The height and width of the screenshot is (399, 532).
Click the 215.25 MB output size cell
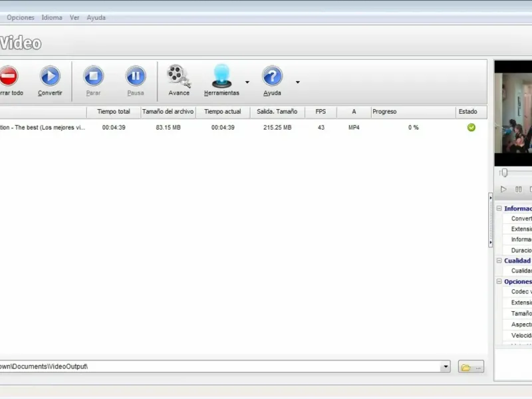[277, 128]
